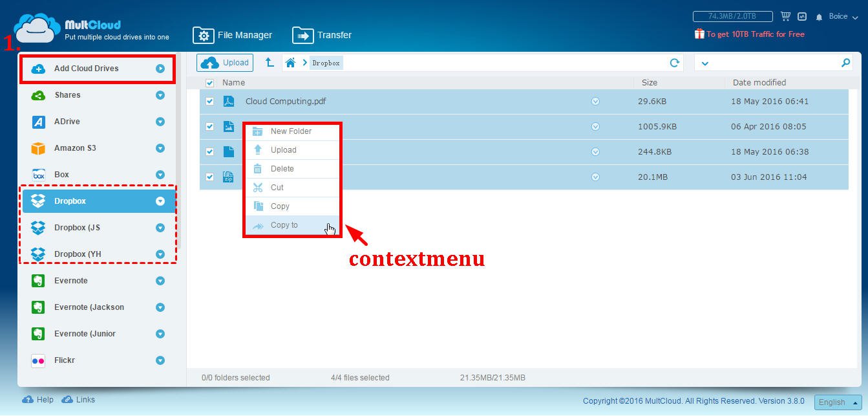The width and height of the screenshot is (868, 416).
Task: Open options for the 20.1MB file row
Action: click(x=596, y=177)
